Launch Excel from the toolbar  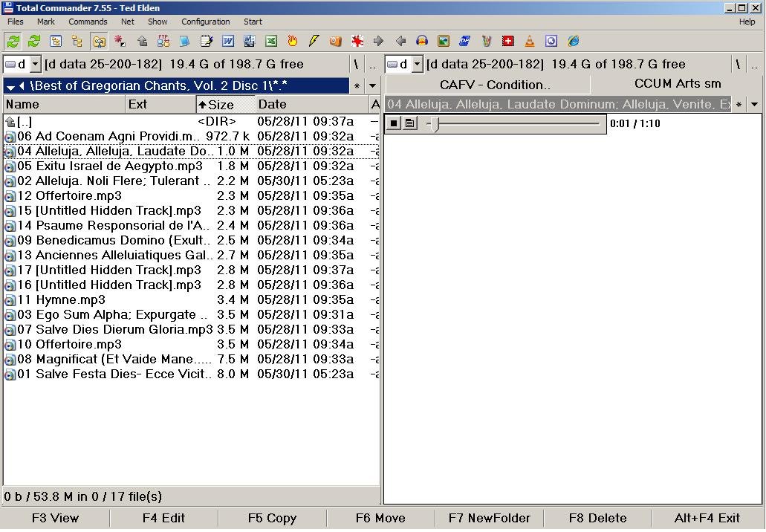click(x=271, y=41)
